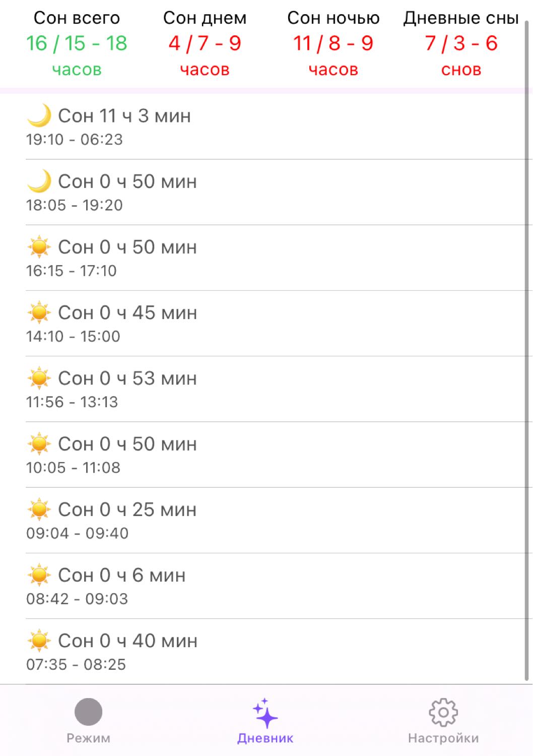Tap the sun icon of the 6 мин sleep
Viewport: 533px width, 756px height.
pos(39,575)
